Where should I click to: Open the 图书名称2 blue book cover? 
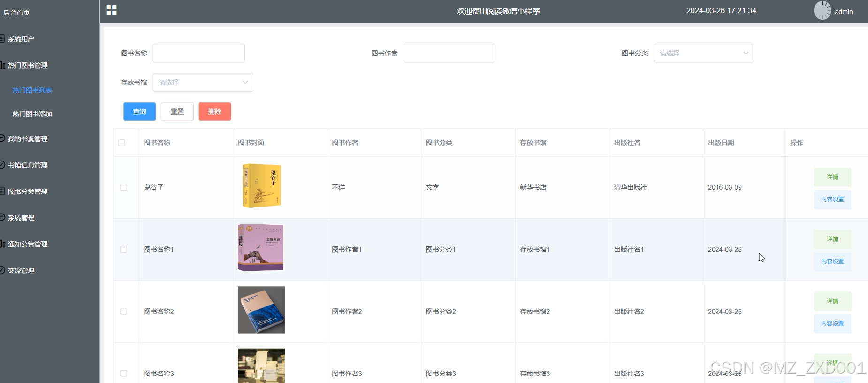pyautogui.click(x=261, y=310)
